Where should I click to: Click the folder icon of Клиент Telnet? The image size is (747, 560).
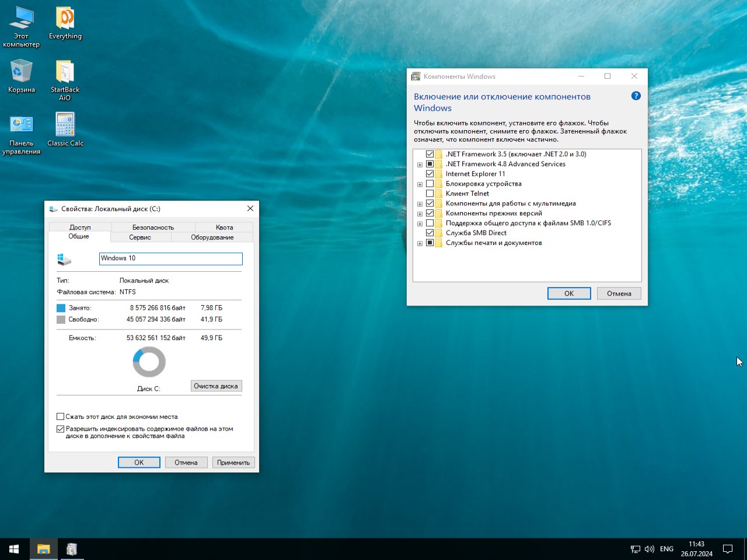pyautogui.click(x=438, y=194)
